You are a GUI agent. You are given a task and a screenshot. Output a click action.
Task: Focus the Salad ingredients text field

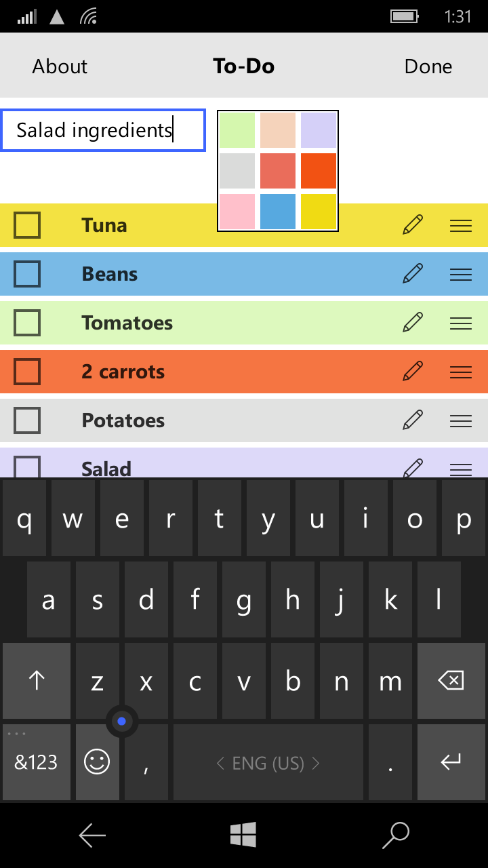coord(103,130)
